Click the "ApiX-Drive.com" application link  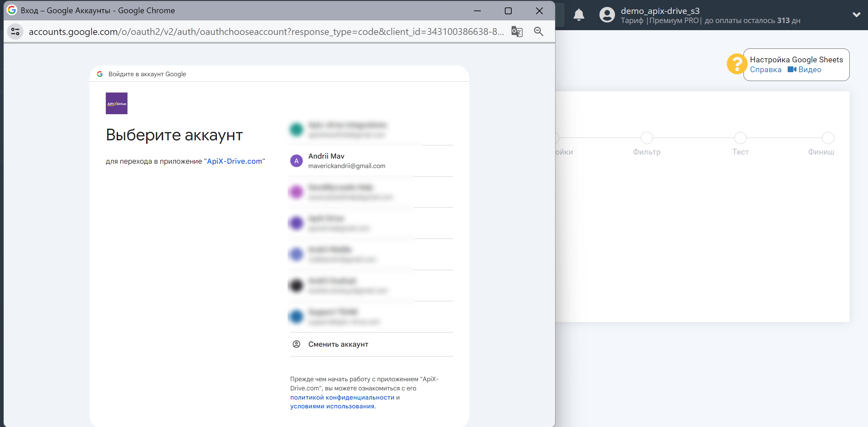[x=234, y=161]
